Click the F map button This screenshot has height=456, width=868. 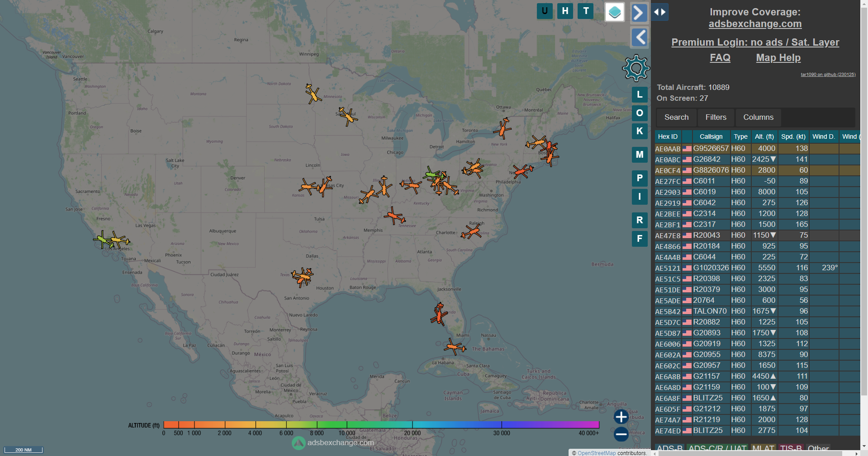pos(640,239)
